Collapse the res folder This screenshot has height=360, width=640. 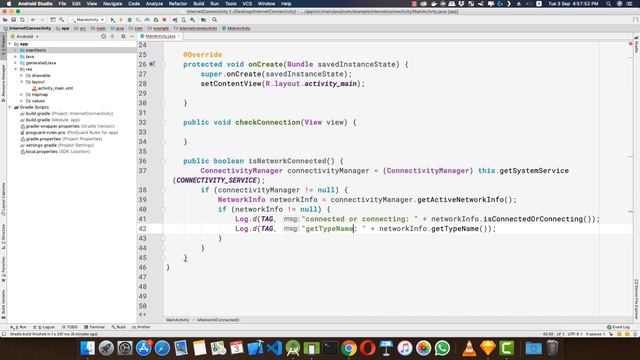pos(16,69)
